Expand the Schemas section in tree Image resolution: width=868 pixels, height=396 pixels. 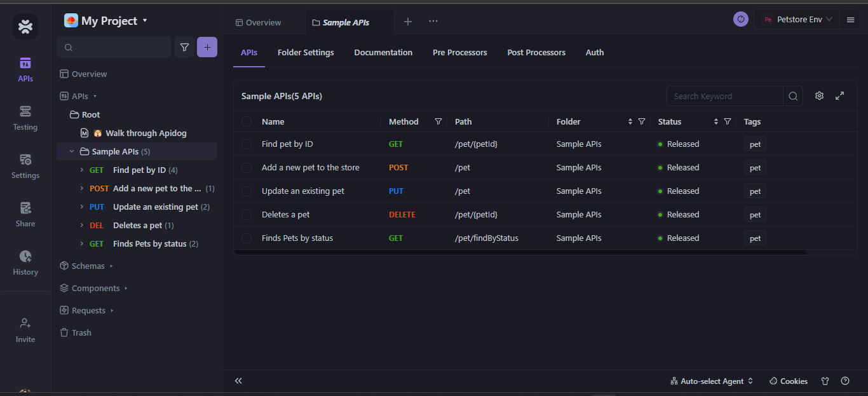click(88, 266)
